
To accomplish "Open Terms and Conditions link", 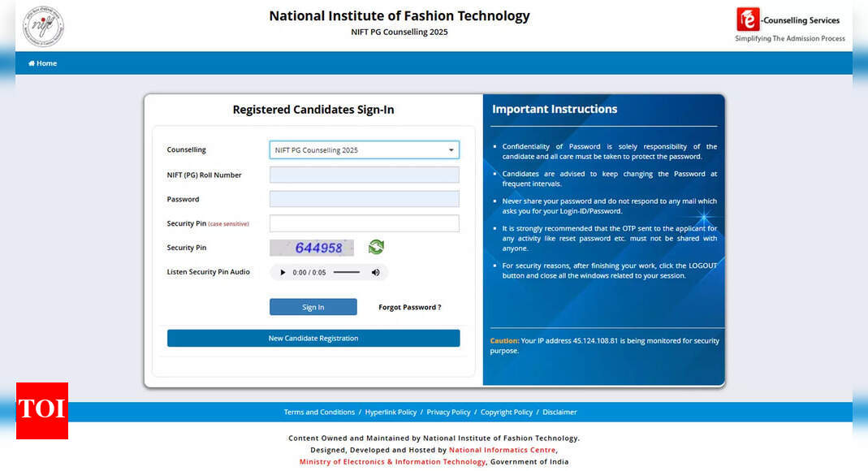I will click(319, 412).
